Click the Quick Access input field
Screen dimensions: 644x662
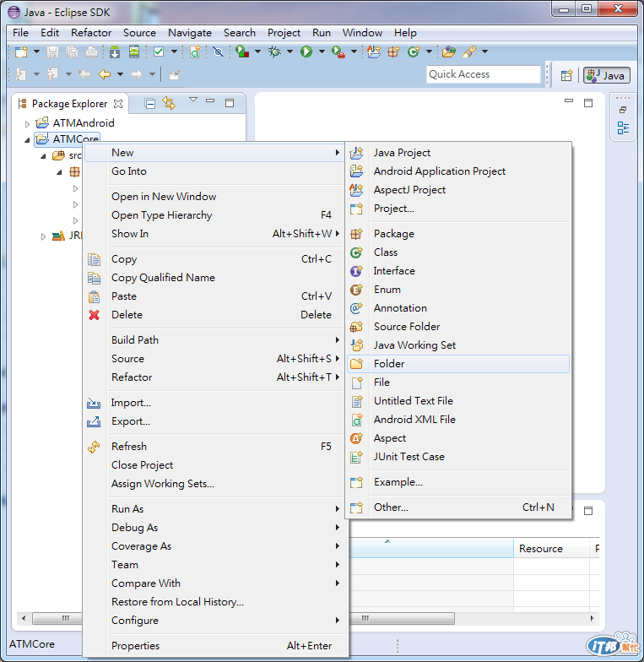[x=483, y=74]
